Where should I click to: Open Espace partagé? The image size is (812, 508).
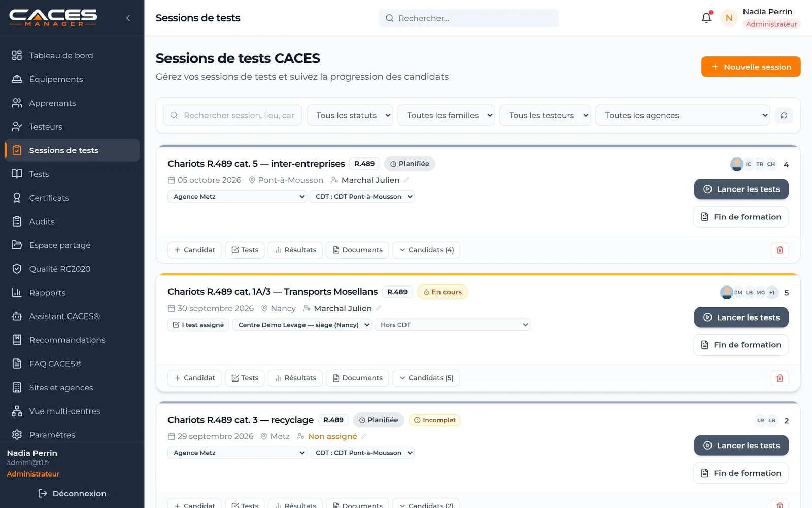pos(72,245)
